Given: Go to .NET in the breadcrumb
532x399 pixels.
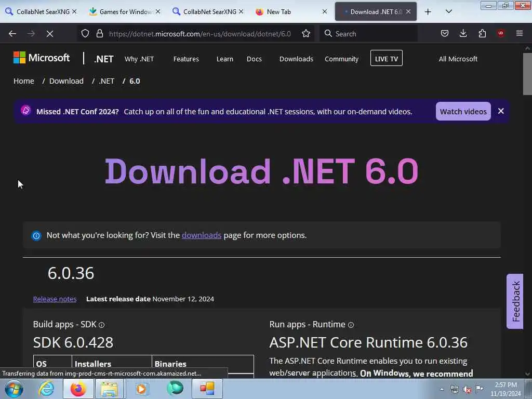Looking at the screenshot, I should 107,81.
